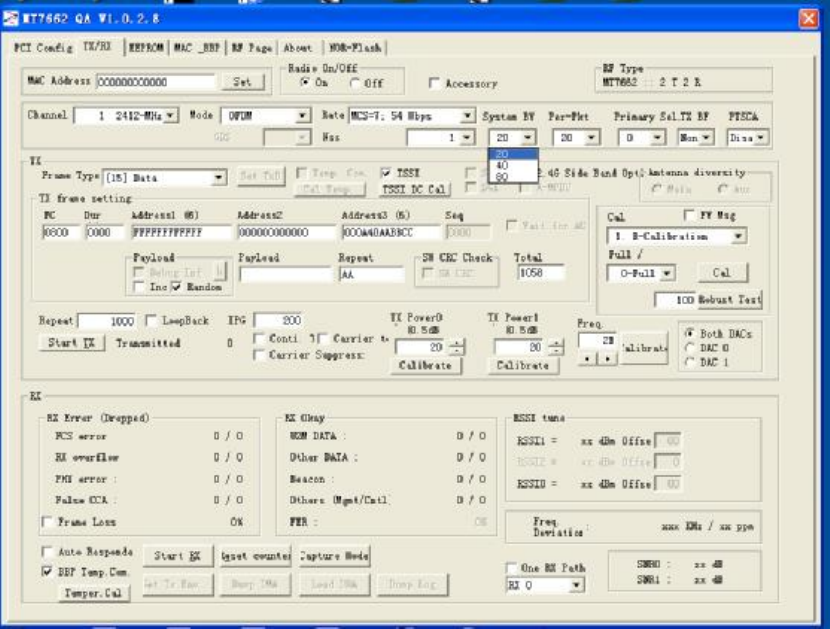Image resolution: width=830 pixels, height=629 pixels.
Task: Open the Frame Type dropdown
Action: pos(218,177)
